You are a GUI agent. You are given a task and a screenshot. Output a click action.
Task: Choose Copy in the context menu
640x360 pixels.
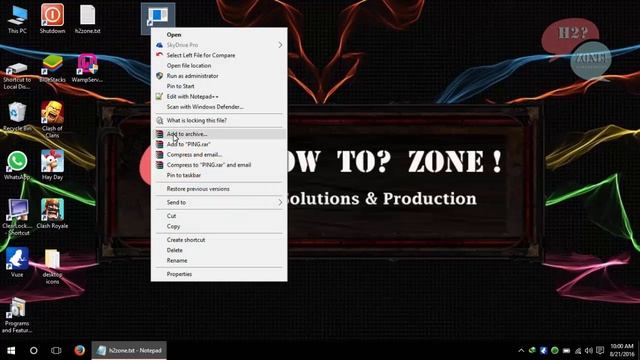pyautogui.click(x=219, y=226)
